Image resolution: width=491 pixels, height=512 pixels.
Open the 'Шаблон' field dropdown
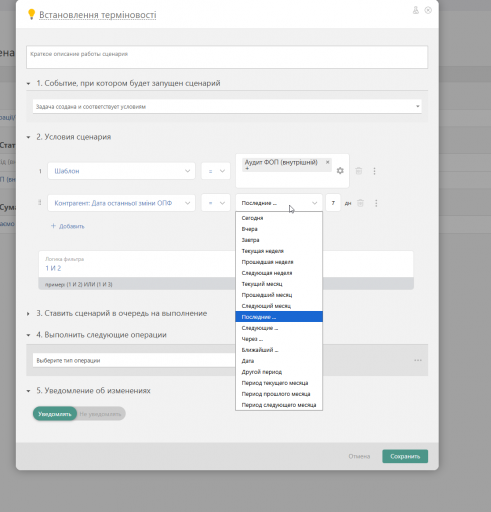tap(121, 171)
